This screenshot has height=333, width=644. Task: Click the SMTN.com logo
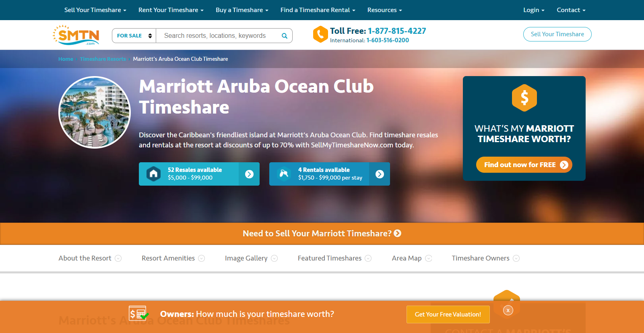click(76, 35)
